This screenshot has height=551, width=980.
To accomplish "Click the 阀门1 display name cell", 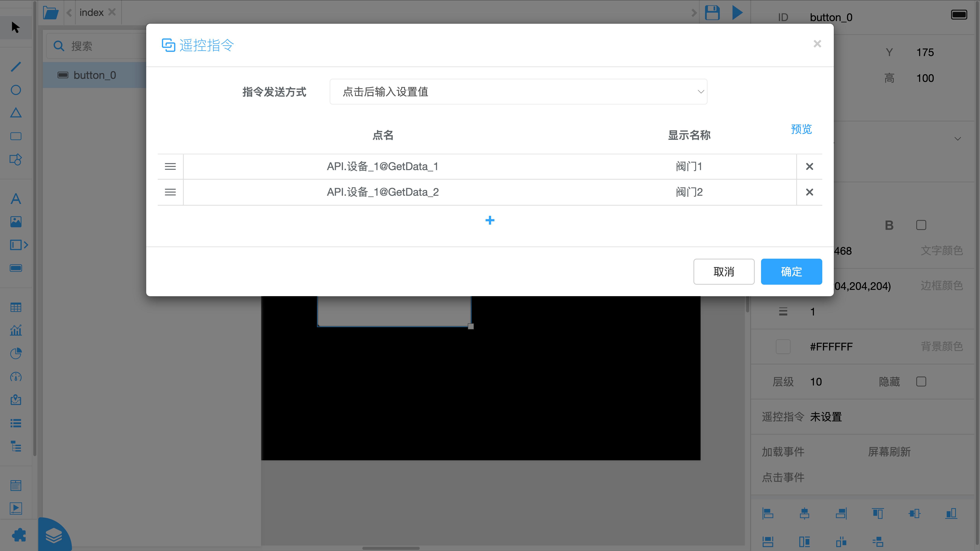I will click(689, 167).
